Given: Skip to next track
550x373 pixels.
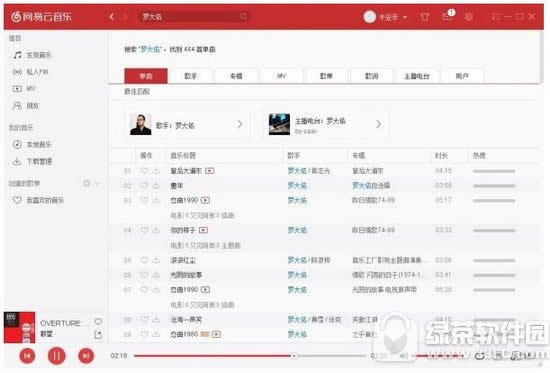Looking at the screenshot, I should (86, 356).
